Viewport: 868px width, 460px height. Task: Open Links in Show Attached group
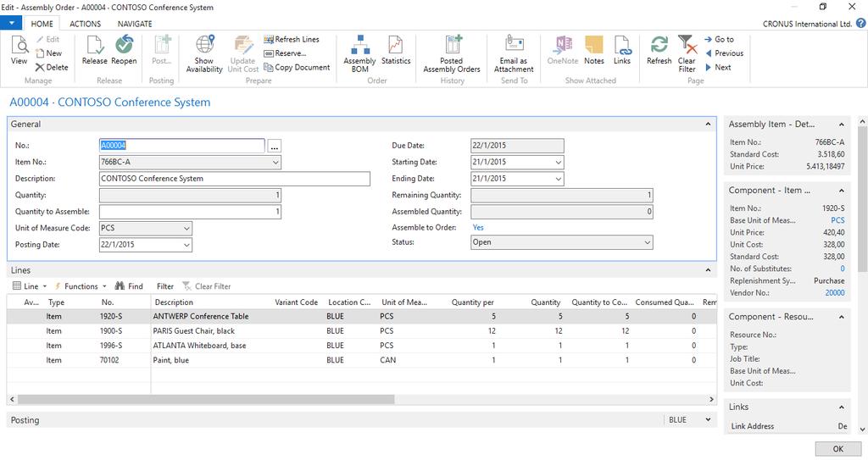(x=621, y=50)
